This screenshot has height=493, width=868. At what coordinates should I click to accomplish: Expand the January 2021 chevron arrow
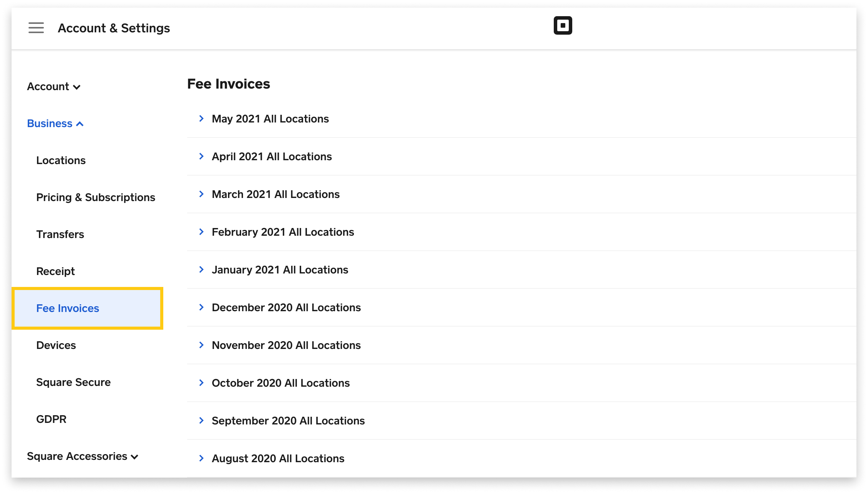coord(201,270)
